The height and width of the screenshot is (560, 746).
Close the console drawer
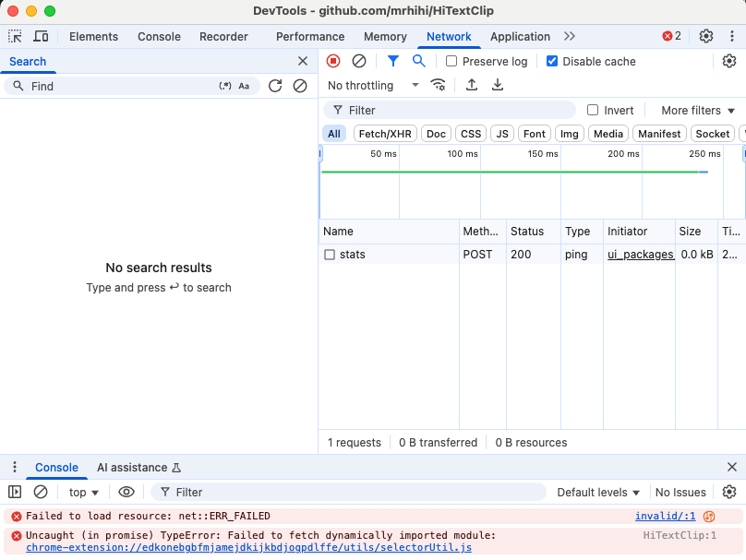tap(732, 467)
